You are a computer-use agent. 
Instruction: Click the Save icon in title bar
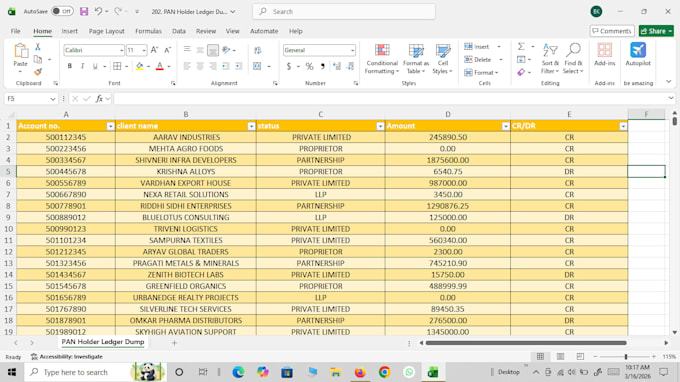point(84,12)
